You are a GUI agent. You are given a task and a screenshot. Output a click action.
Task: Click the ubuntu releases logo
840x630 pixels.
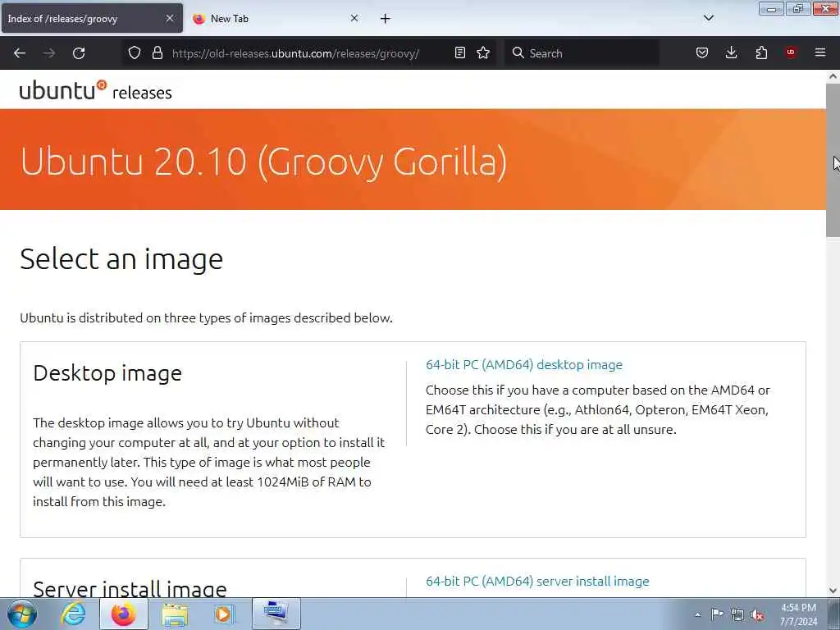(x=95, y=91)
